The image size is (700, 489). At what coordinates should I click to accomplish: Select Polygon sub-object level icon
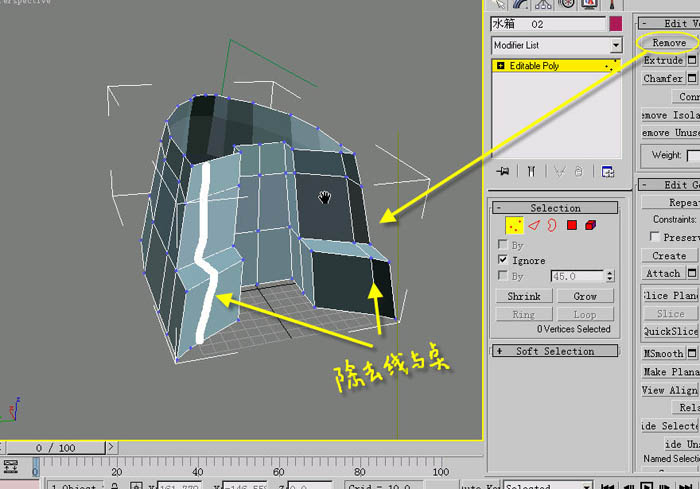pyautogui.click(x=572, y=225)
